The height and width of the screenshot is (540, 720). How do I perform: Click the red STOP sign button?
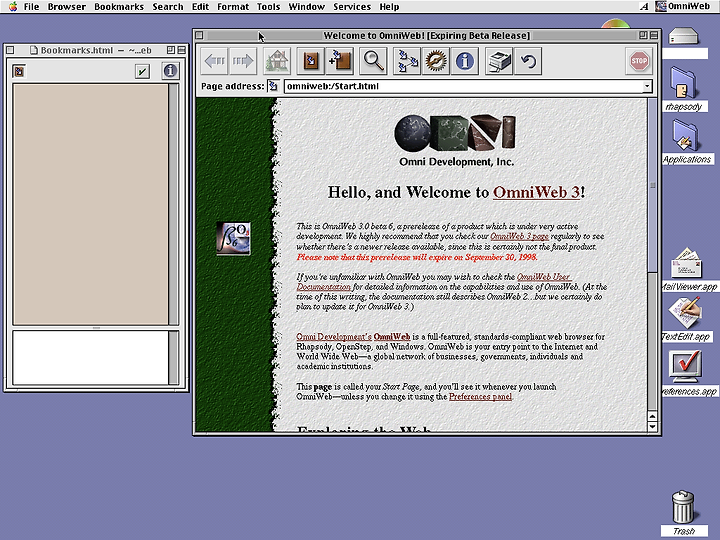(639, 61)
